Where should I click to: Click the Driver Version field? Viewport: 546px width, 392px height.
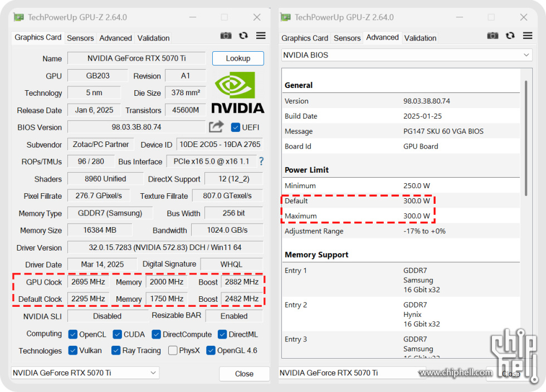(x=165, y=247)
